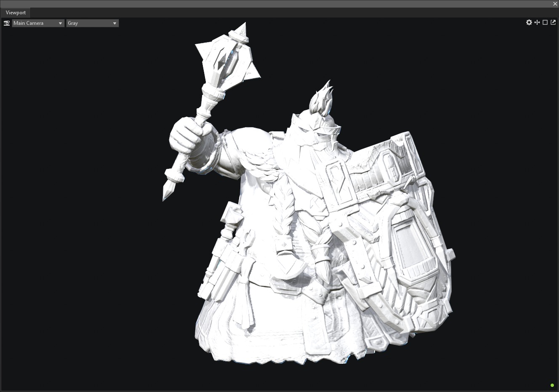Open the Gray render mode dropdown
Image resolution: width=559 pixels, height=392 pixels.
[x=92, y=23]
